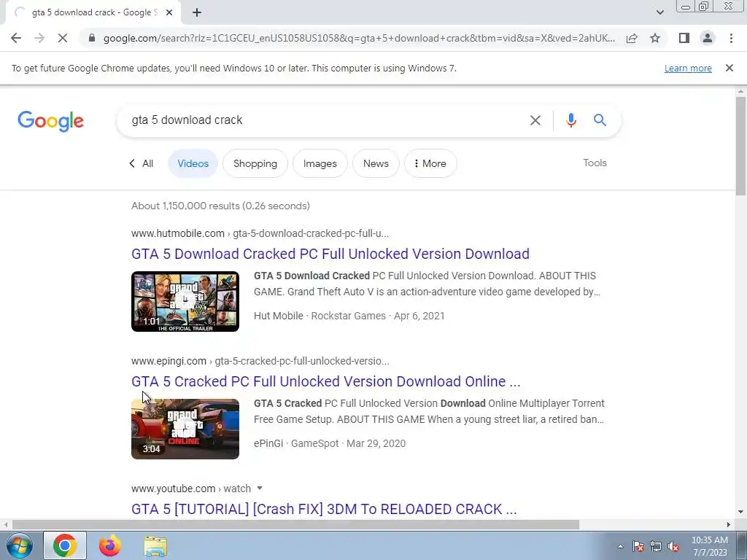Play the ePinGi video thumbnail 3:04
747x560 pixels.
[185, 429]
